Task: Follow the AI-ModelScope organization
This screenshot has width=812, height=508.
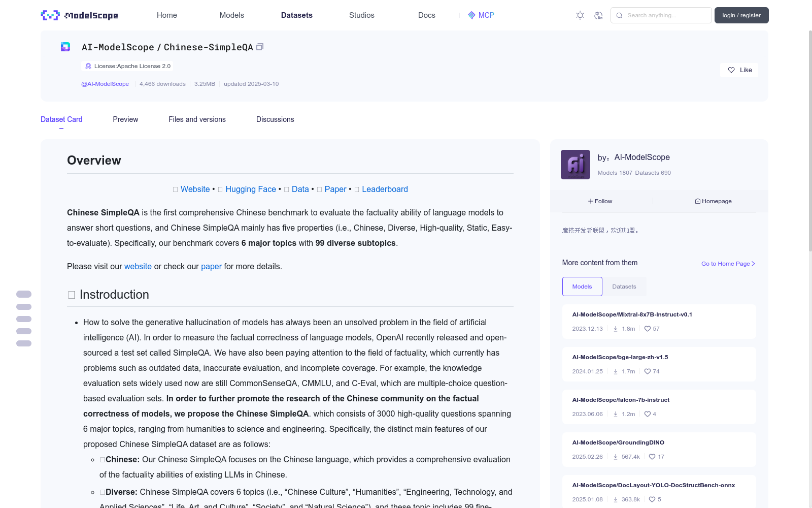Action: [600, 201]
